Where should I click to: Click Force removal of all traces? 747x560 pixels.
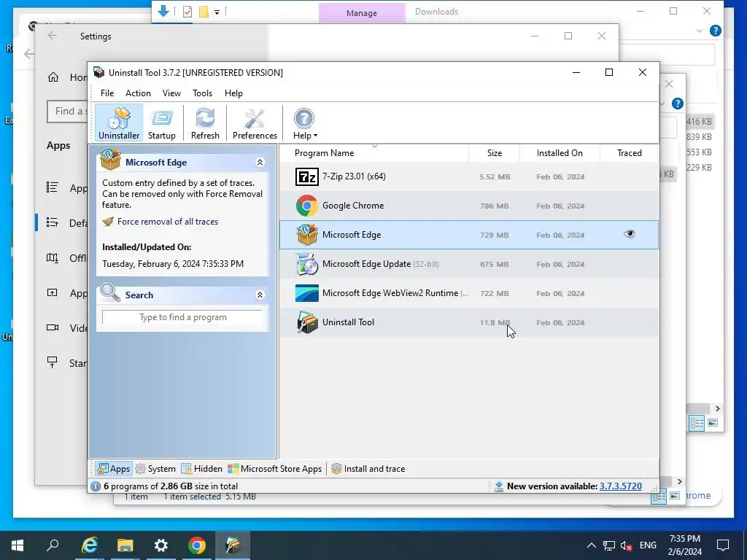(x=168, y=222)
